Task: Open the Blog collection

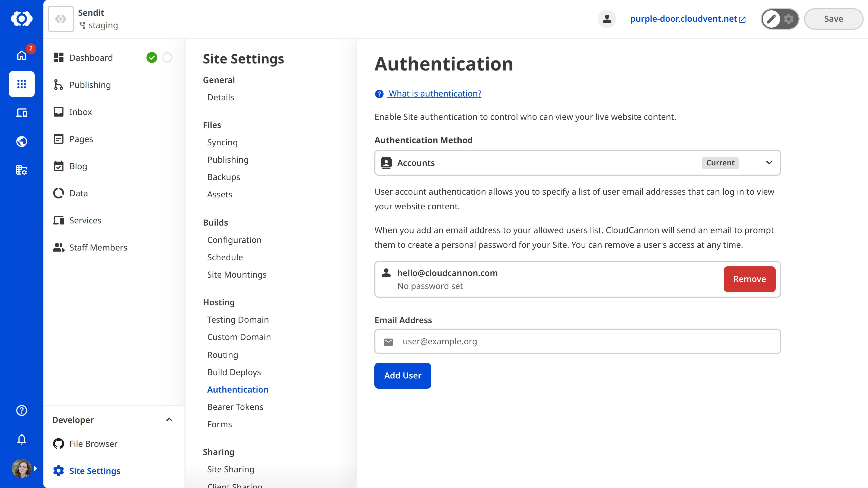Action: pos(78,166)
